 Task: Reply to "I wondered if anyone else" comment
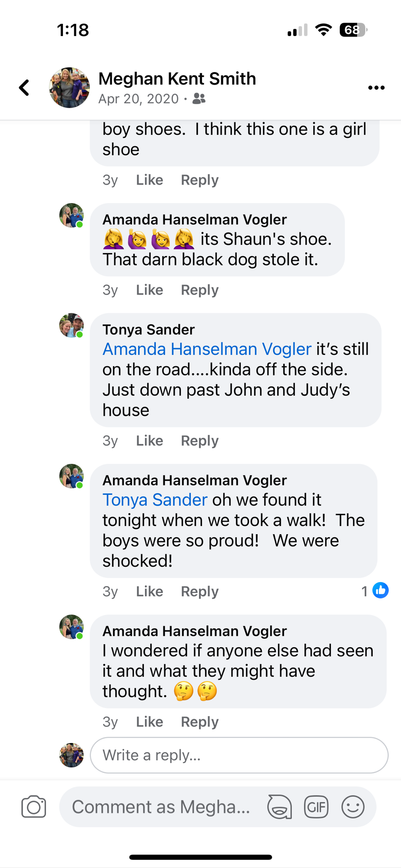[x=199, y=722]
